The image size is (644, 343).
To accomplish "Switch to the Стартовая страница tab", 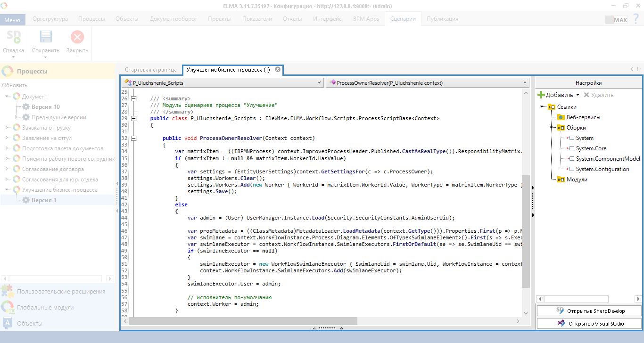I will [151, 70].
